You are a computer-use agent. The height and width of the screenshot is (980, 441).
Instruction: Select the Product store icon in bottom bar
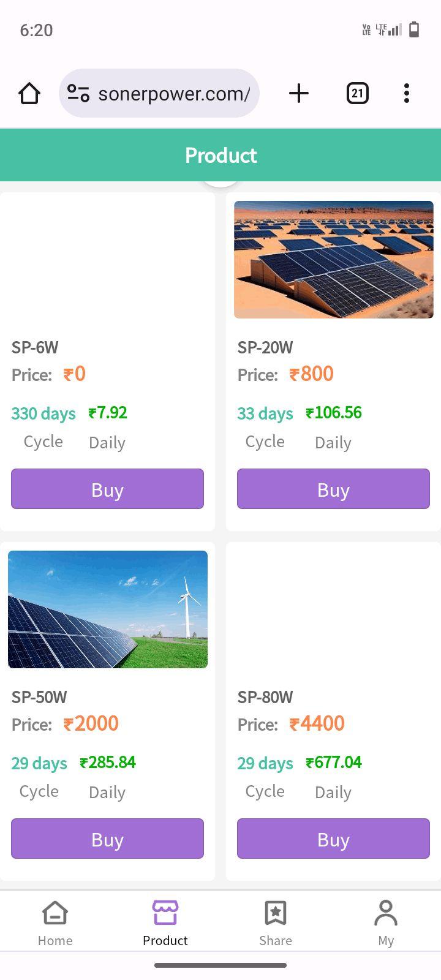click(165, 913)
